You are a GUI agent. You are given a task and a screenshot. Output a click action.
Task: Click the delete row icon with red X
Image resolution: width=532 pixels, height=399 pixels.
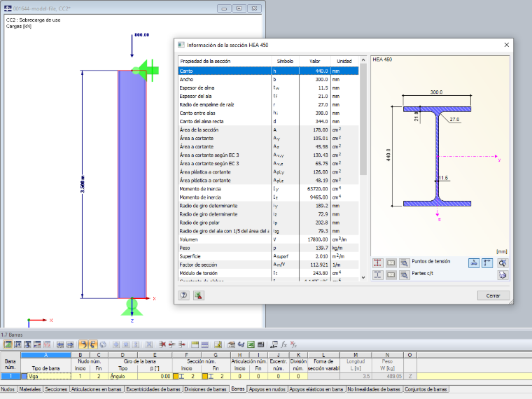162,344
